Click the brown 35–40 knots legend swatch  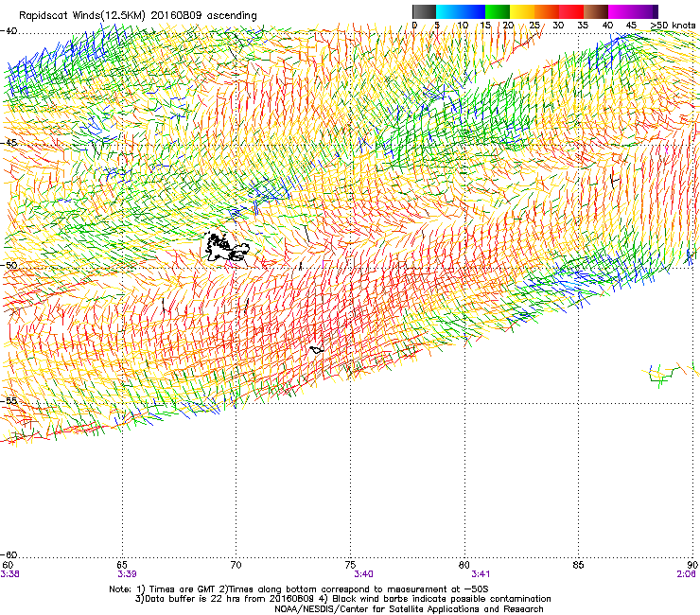tap(596, 11)
